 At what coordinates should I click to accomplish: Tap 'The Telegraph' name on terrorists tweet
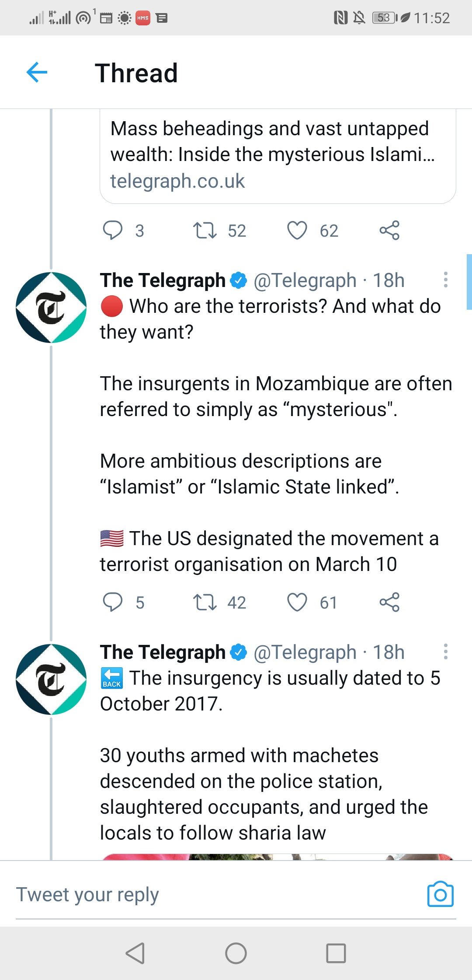(163, 280)
